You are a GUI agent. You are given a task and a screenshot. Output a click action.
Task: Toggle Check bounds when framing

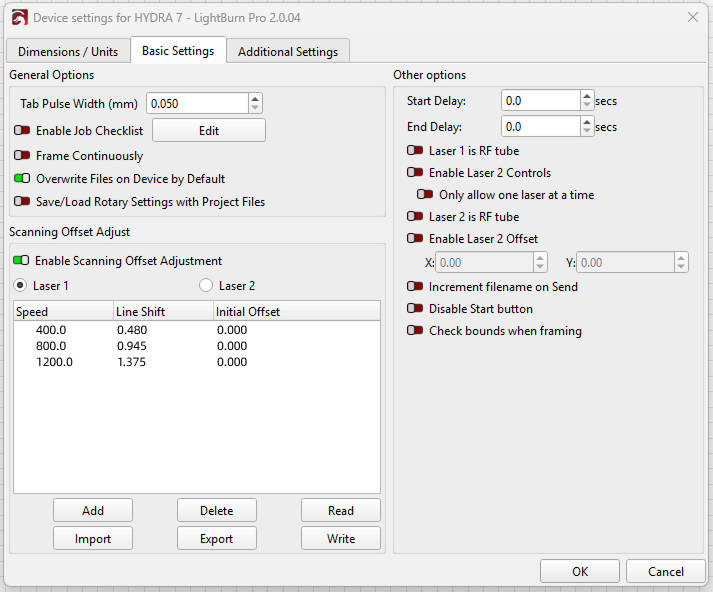coord(415,330)
